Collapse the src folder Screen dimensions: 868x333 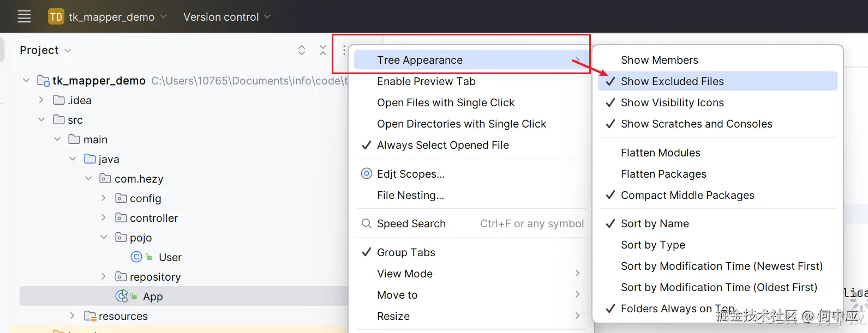coord(41,120)
